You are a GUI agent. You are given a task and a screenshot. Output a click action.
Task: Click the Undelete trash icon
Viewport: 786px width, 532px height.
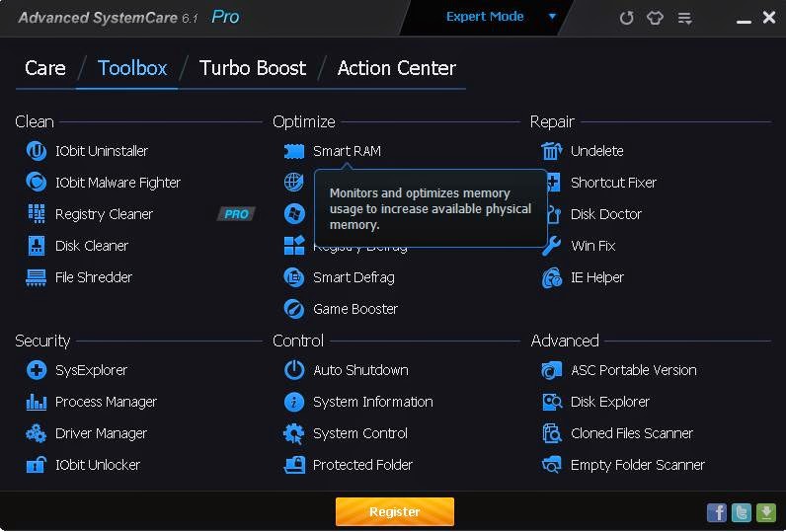tap(551, 151)
